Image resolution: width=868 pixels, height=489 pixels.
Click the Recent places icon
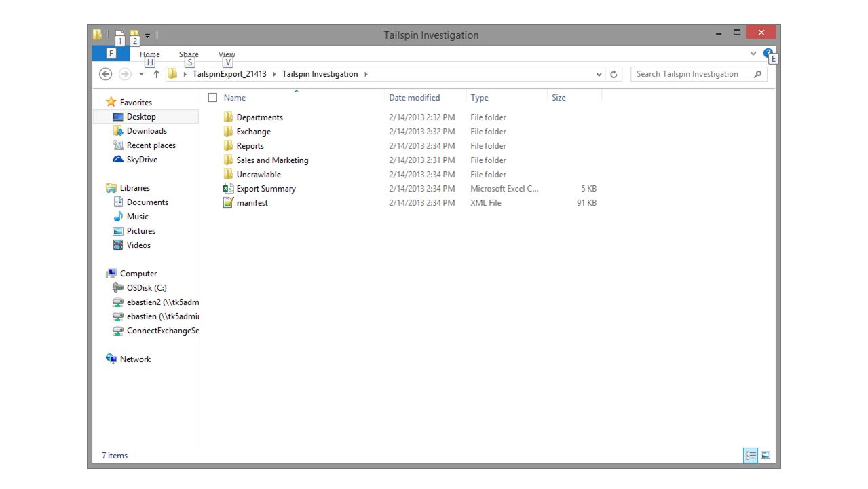pos(118,145)
